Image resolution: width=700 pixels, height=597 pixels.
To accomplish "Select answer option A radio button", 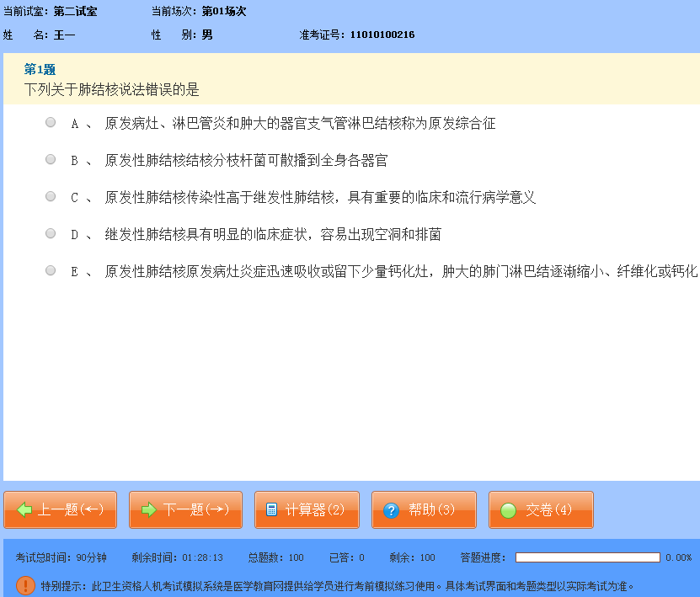I will 50,123.
